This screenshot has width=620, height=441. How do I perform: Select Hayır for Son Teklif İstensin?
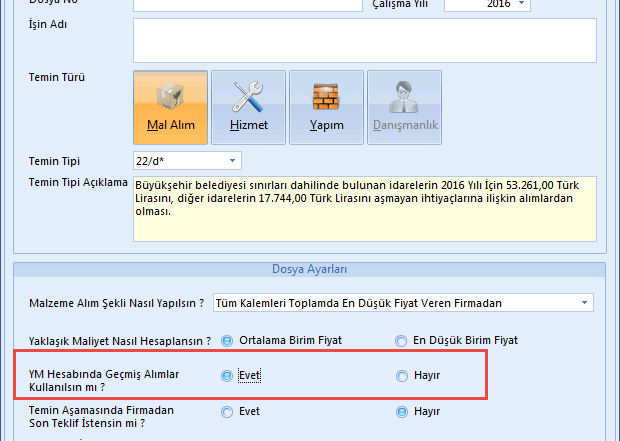tap(402, 411)
